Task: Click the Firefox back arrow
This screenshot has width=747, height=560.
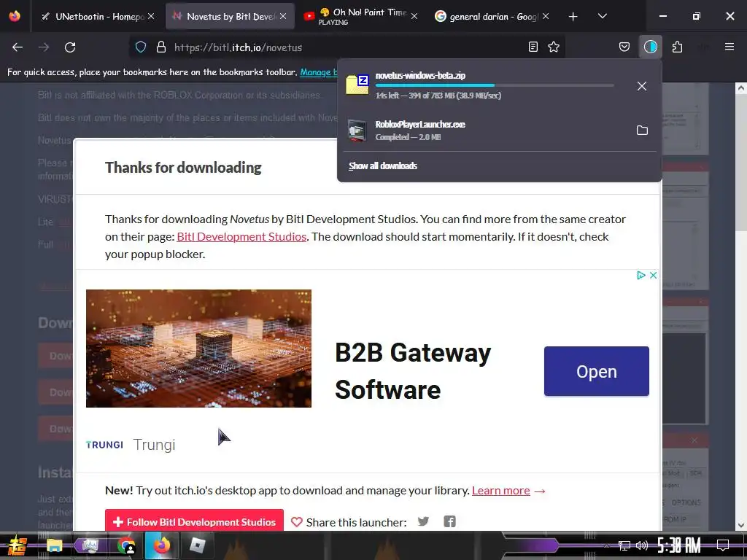Action: [x=18, y=47]
